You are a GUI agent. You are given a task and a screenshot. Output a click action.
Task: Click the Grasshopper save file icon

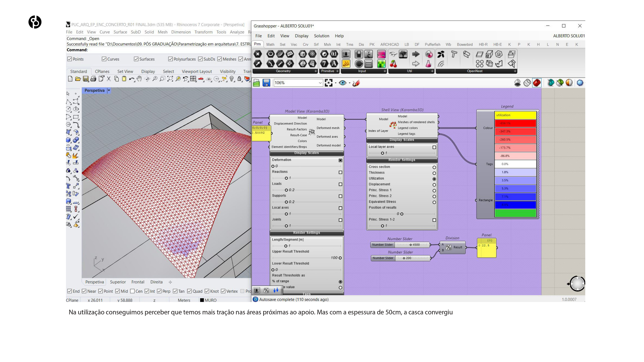(266, 83)
